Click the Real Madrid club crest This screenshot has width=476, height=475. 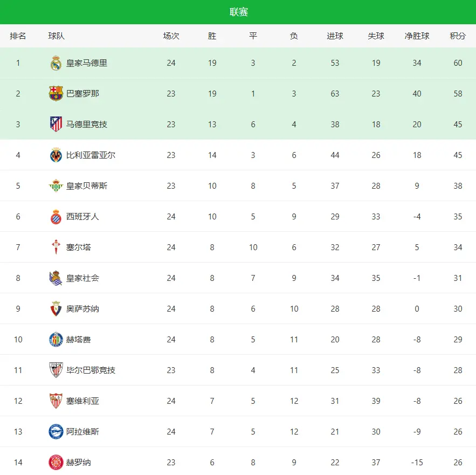coord(56,63)
